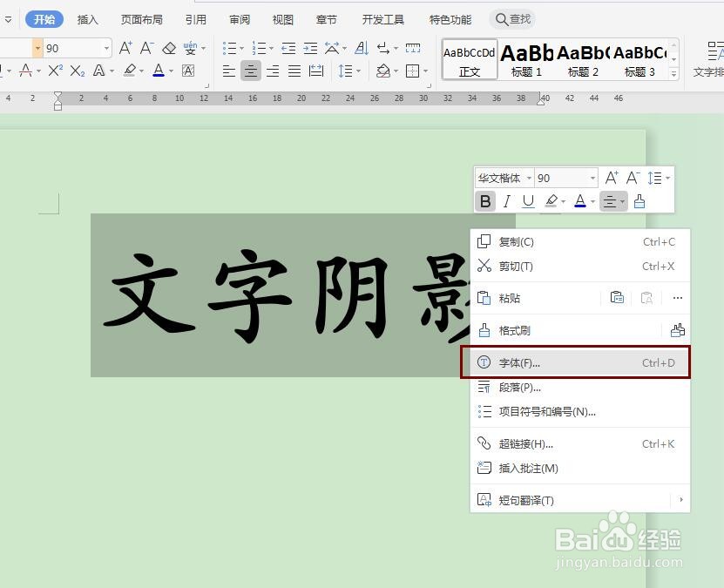Open the ribbon font size dropdown
Viewport: 724px width, 588px height.
[106, 48]
